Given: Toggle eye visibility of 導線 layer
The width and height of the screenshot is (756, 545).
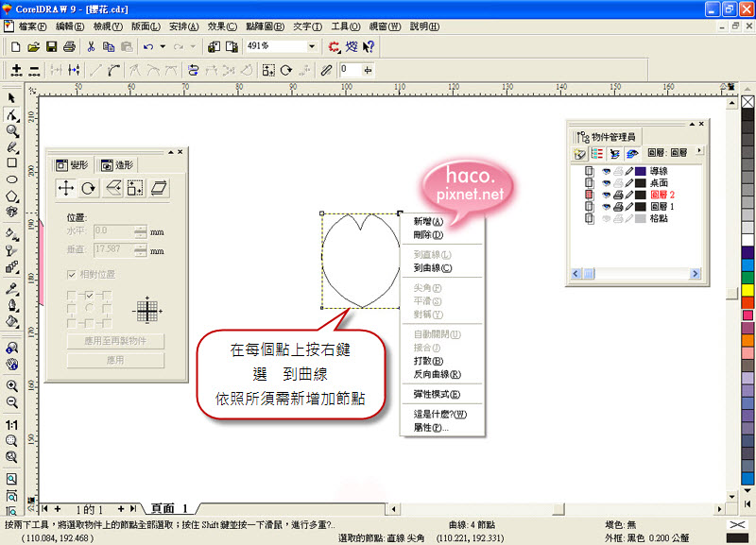Looking at the screenshot, I should (606, 171).
